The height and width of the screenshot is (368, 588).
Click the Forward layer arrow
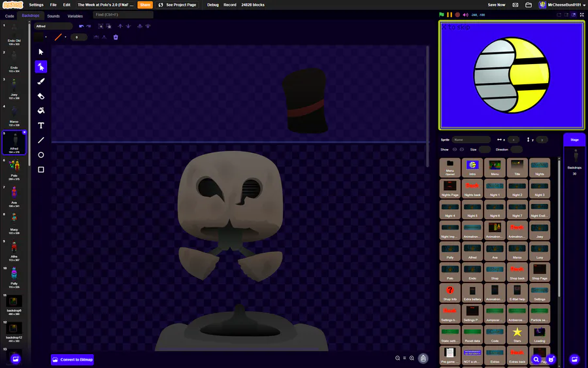click(x=120, y=26)
